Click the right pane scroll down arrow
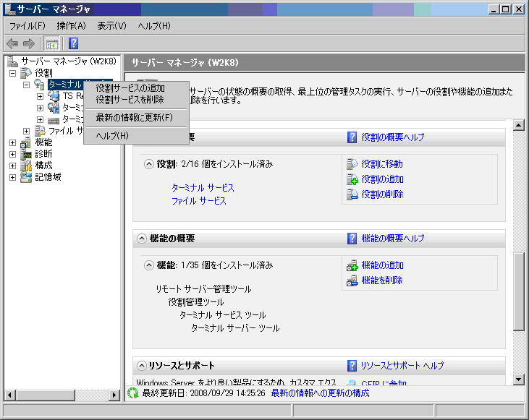Viewport: 529px width, 420px height. tap(519, 380)
